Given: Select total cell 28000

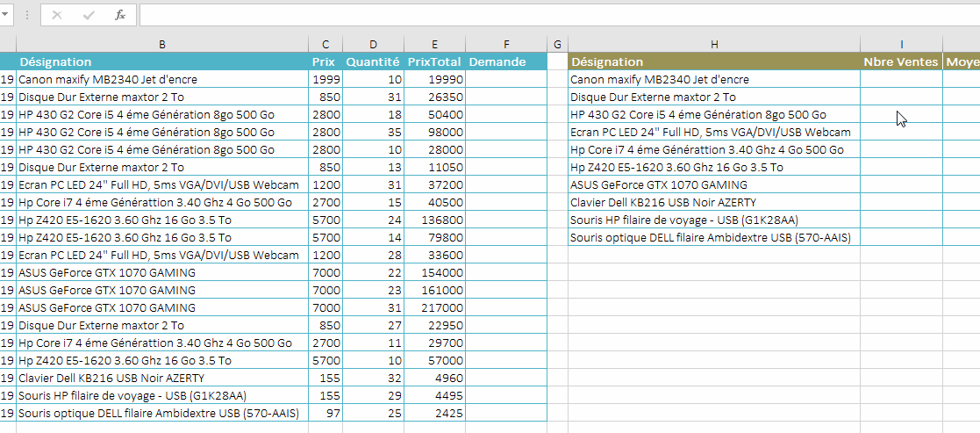Looking at the screenshot, I should pos(434,149).
